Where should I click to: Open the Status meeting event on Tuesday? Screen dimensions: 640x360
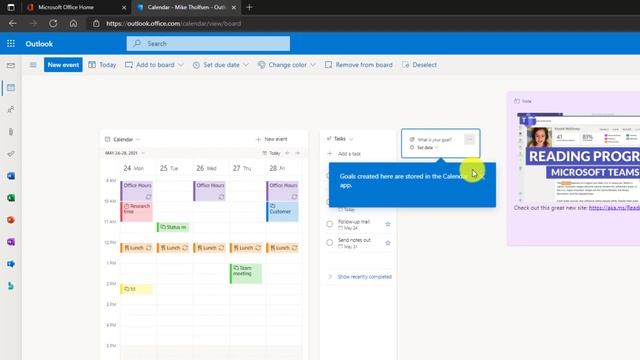[x=173, y=227]
